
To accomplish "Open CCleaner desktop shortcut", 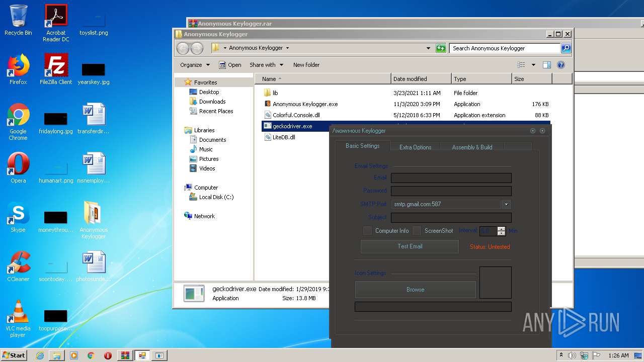I will click(x=18, y=266).
